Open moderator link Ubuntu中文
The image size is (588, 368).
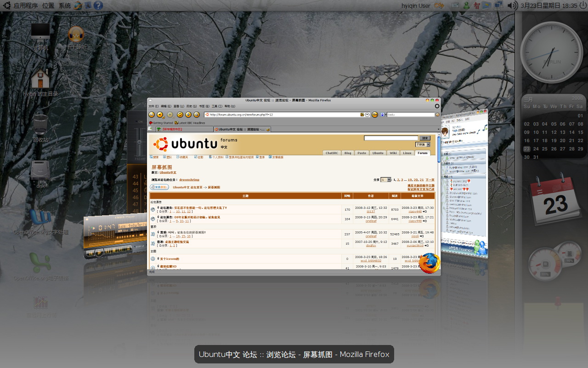(x=168, y=172)
